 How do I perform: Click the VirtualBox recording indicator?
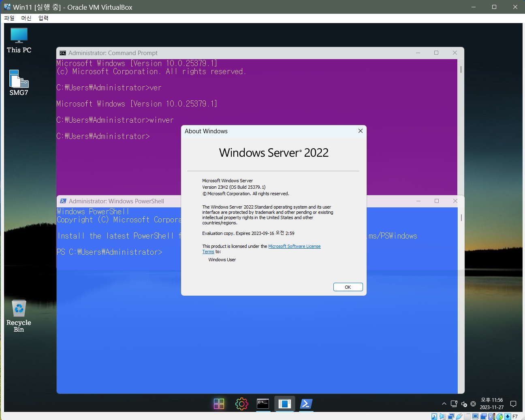(484, 416)
